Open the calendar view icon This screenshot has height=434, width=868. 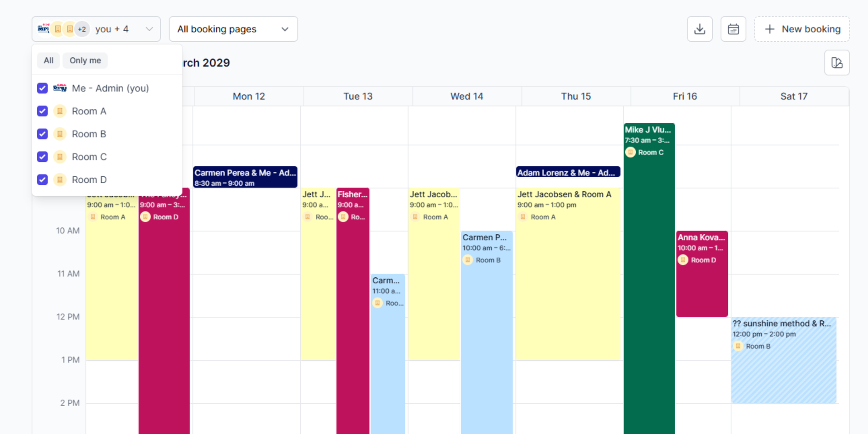click(x=733, y=29)
